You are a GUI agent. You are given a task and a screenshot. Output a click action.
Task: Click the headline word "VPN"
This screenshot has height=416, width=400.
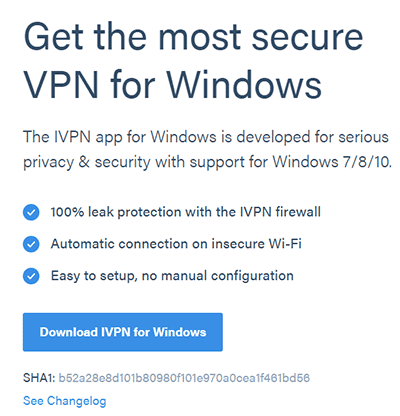pyautogui.click(x=61, y=84)
